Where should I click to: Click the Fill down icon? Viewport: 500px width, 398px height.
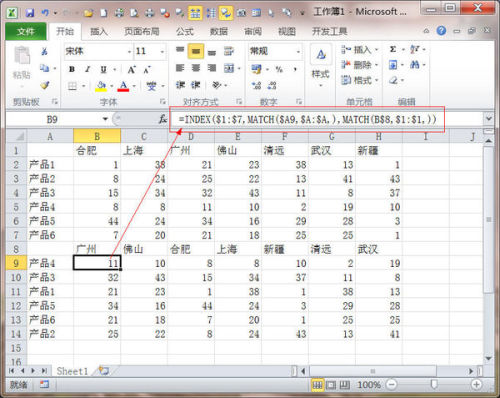(x=393, y=65)
